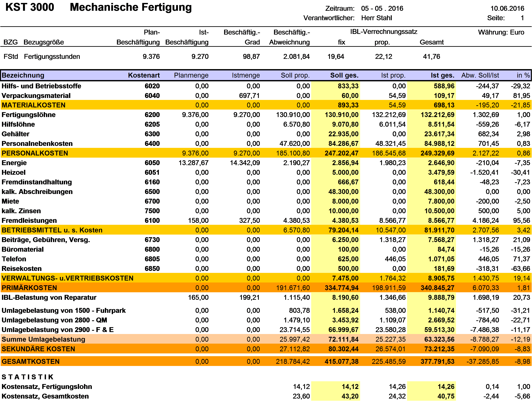Screen dimensions: 532x401
Task: Click the 'S T A T I S T I K' heading
Action: click(x=27, y=377)
